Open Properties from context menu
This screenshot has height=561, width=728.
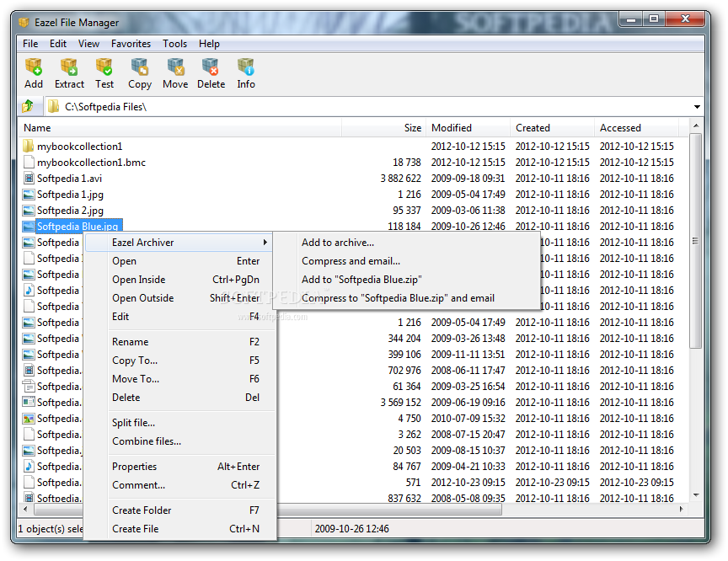tap(179, 467)
